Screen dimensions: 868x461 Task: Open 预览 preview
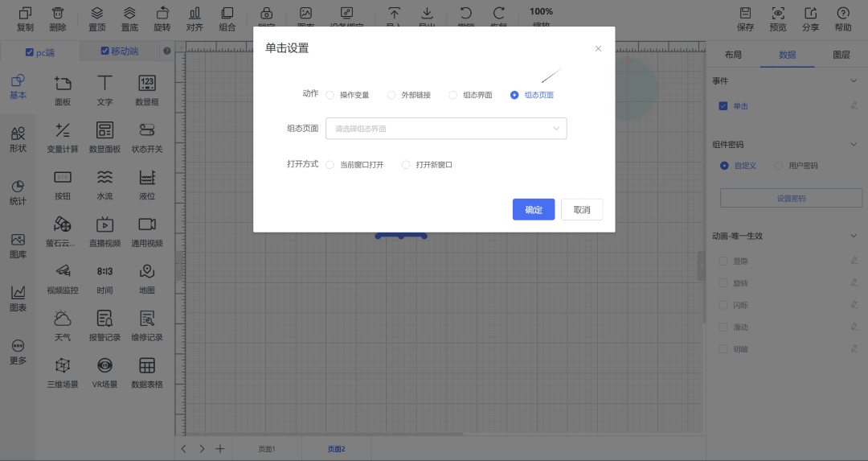coord(778,19)
